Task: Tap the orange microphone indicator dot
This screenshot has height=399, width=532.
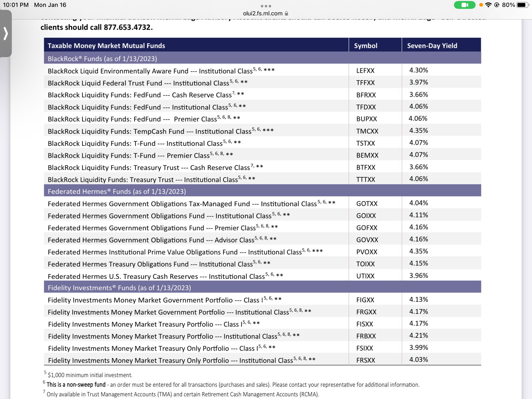Action: tap(481, 5)
